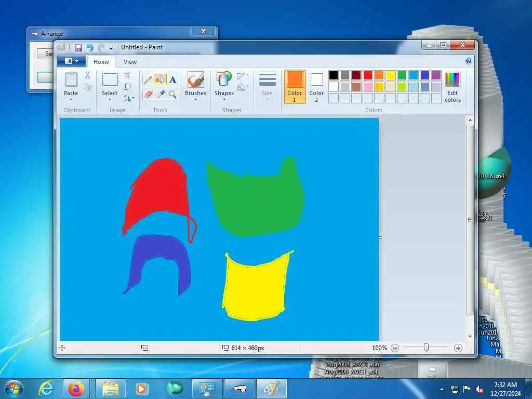Open Customize Quick Access Toolbar dropdown
This screenshot has width=532, height=399.
(x=111, y=48)
